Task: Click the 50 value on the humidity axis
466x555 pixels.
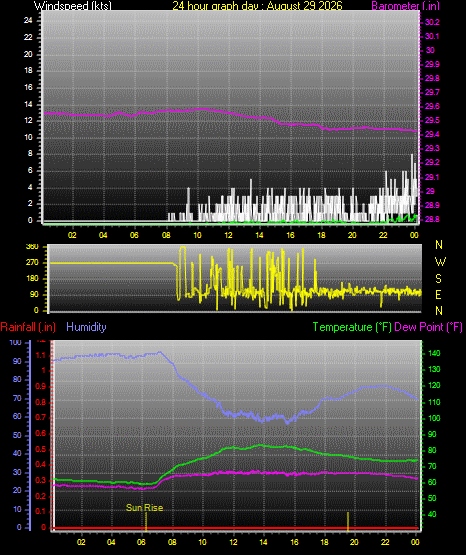Action: tap(17, 435)
